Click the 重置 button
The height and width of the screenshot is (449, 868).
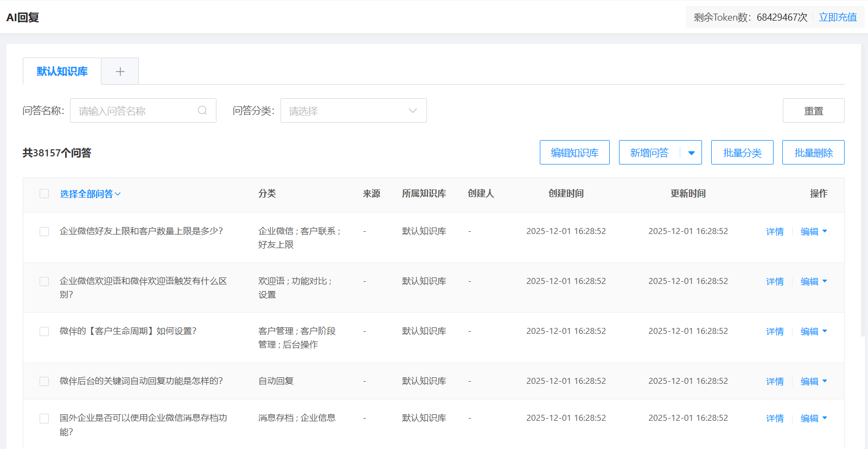tap(813, 111)
